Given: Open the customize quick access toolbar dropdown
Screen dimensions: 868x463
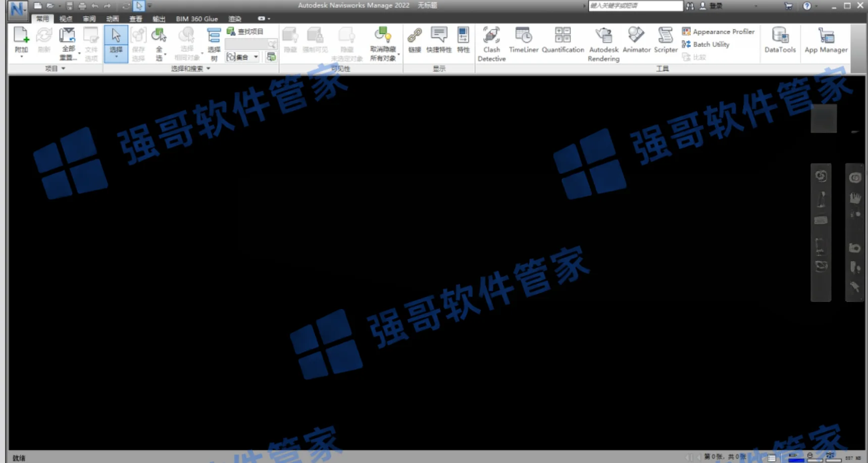Looking at the screenshot, I should point(149,6).
